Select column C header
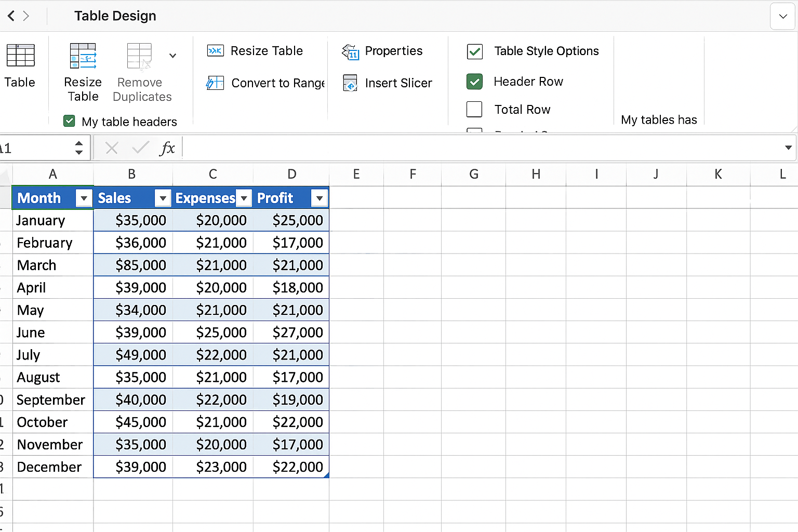The height and width of the screenshot is (532, 798). click(213, 174)
